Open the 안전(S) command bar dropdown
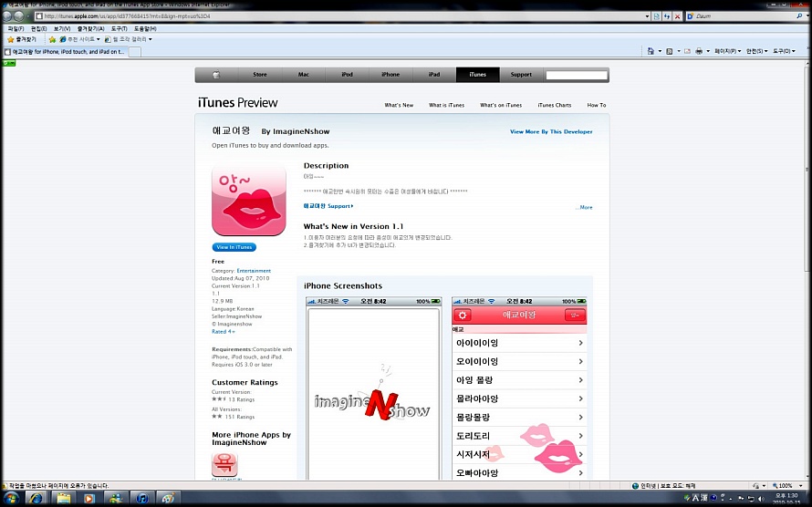Screen dimensions: 812x507 coord(756,51)
